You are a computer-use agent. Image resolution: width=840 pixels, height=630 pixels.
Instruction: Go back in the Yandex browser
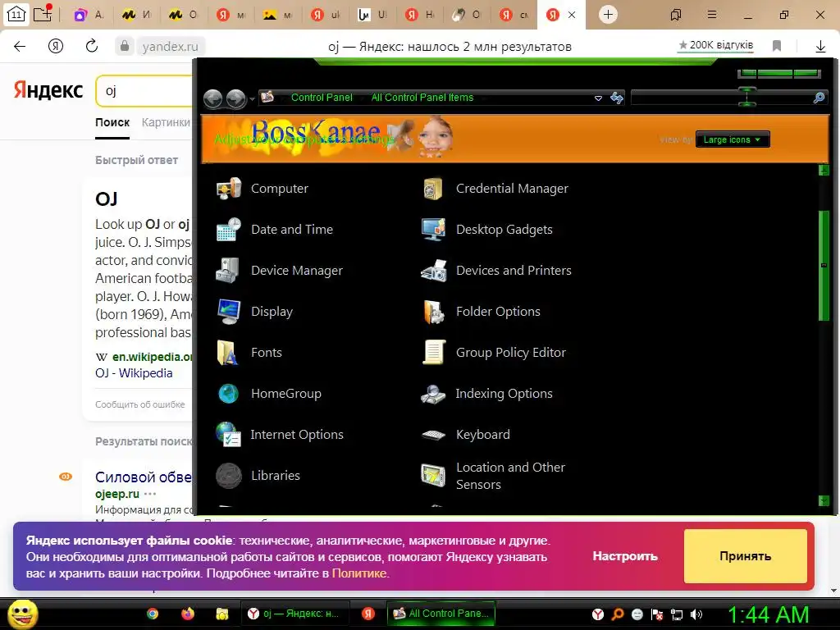pyautogui.click(x=20, y=46)
